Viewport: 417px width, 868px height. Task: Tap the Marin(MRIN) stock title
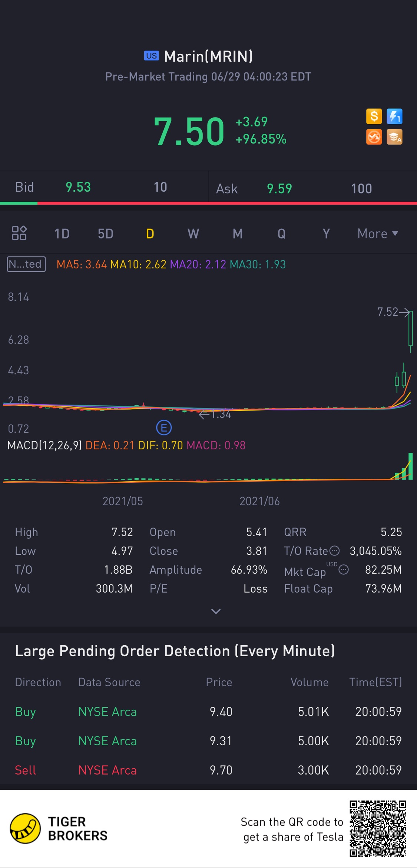tap(208, 56)
